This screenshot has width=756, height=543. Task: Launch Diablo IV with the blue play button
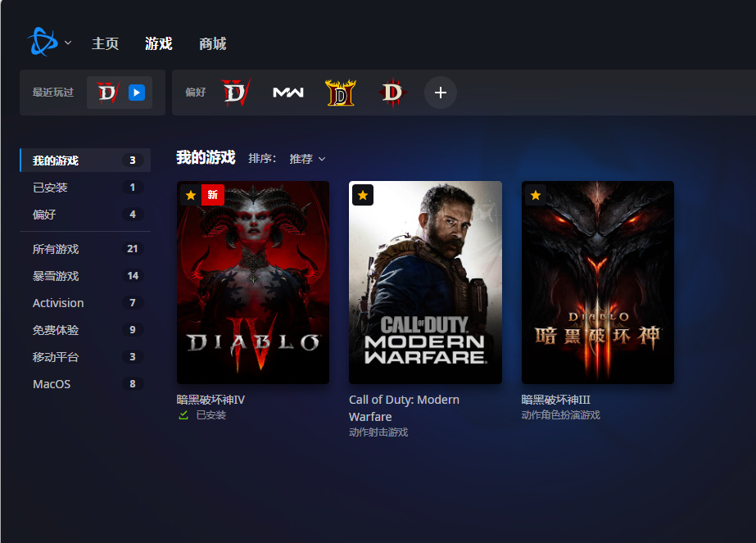click(x=137, y=92)
